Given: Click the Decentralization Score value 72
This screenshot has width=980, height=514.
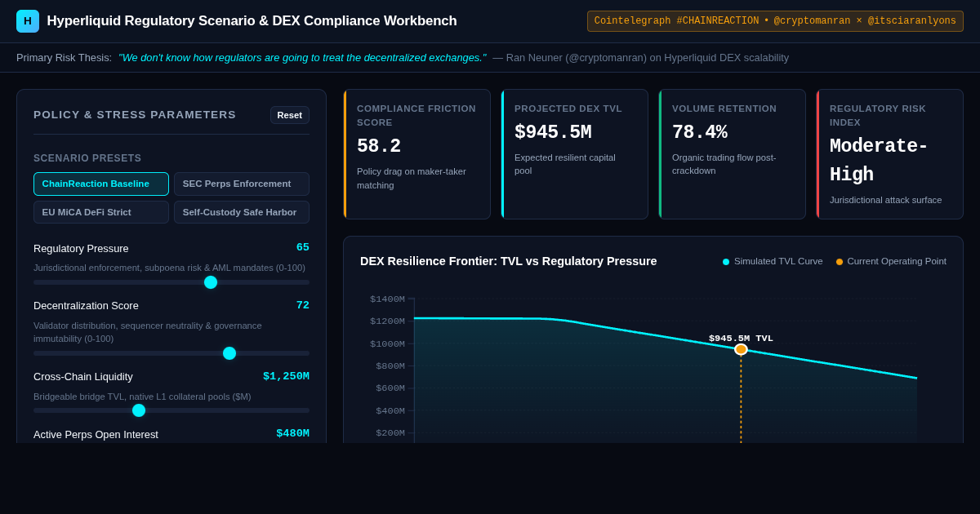Looking at the screenshot, I should 303,305.
